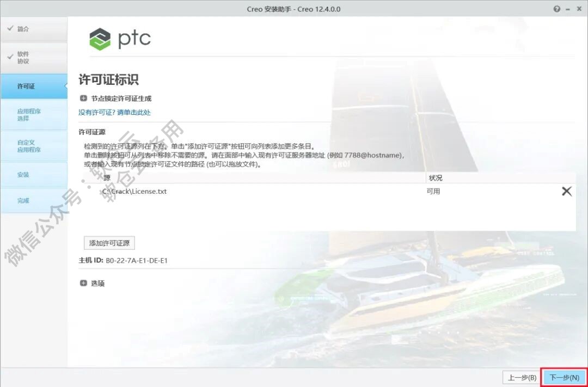Image resolution: width=588 pixels, height=387 pixels.
Task: Remove C:\Crack\License.txt using the X icon
Action: [x=566, y=191]
